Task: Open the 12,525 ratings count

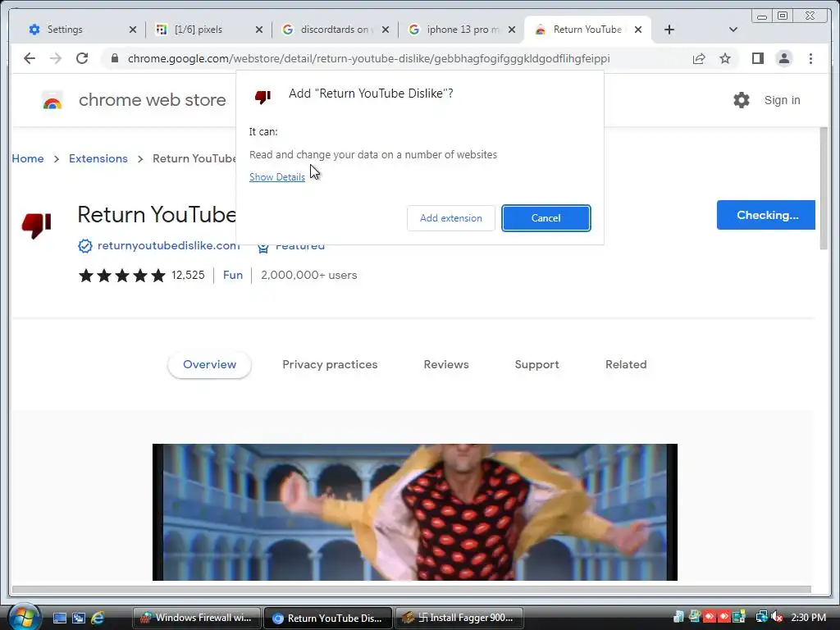Action: (188, 276)
